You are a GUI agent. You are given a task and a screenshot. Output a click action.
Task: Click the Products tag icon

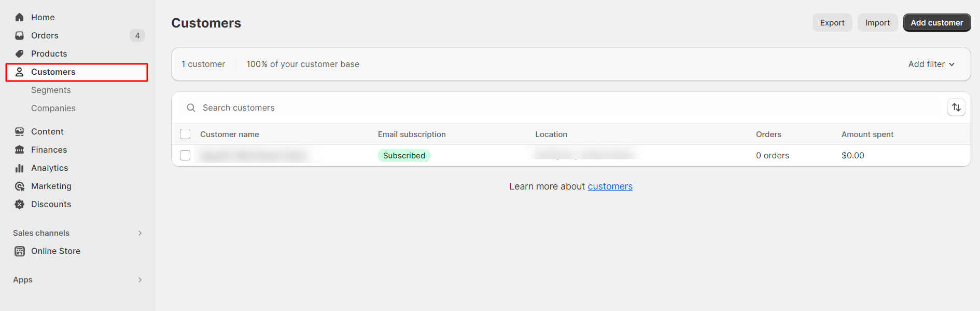[x=20, y=53]
